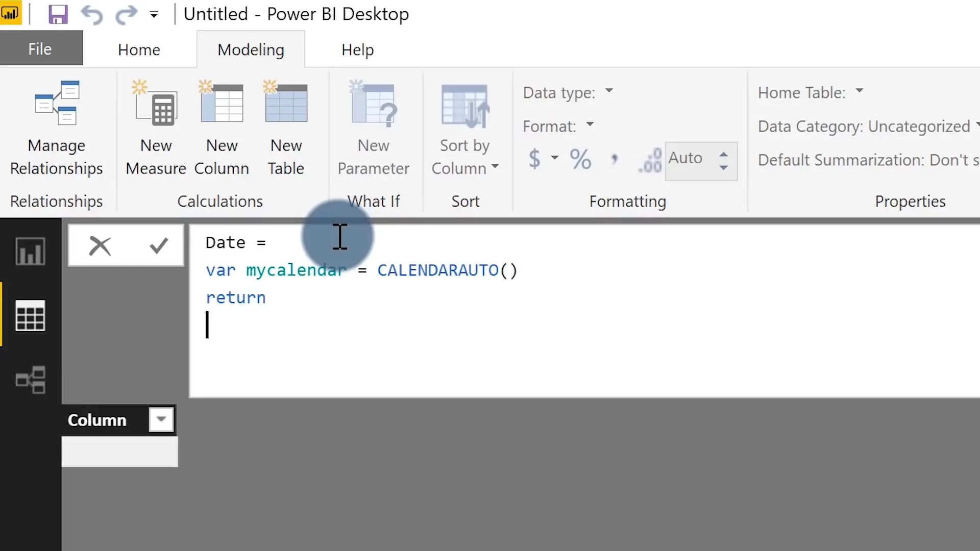Click the Save icon in title bar
The image size is (980, 551).
(58, 14)
